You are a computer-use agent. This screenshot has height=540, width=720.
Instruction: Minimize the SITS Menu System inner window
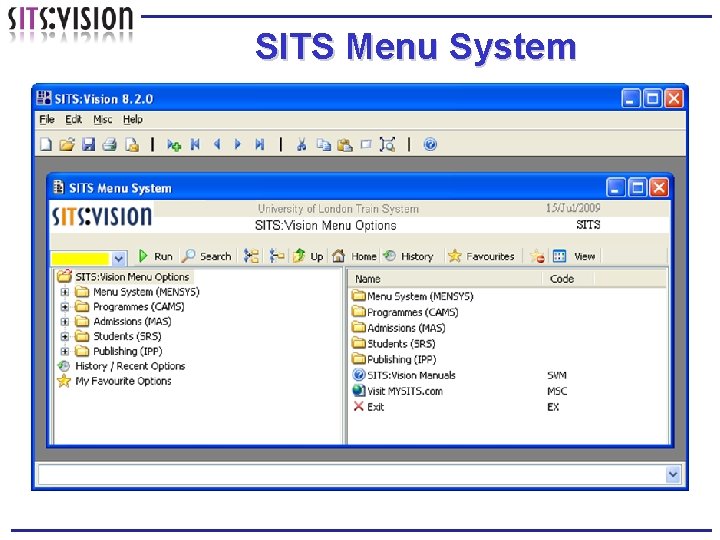pyautogui.click(x=615, y=187)
